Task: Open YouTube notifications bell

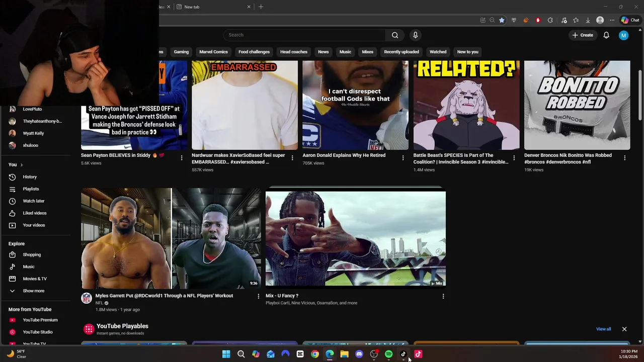Action: [x=606, y=35]
